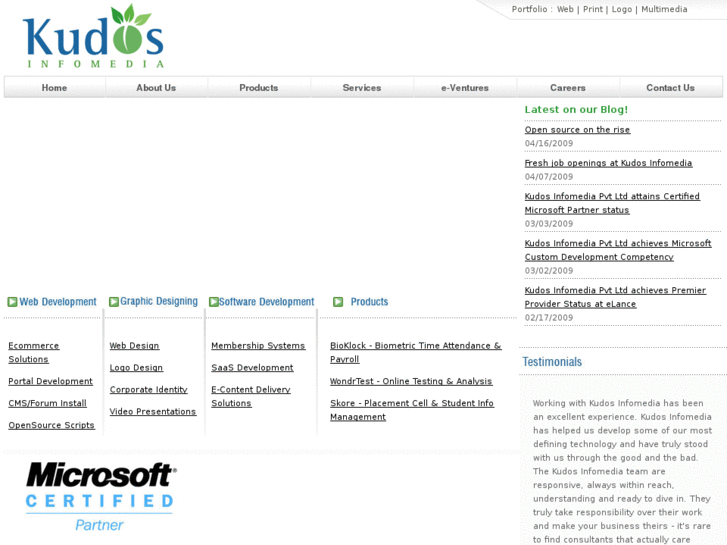Open Skore Placement Cell link

tap(412, 410)
